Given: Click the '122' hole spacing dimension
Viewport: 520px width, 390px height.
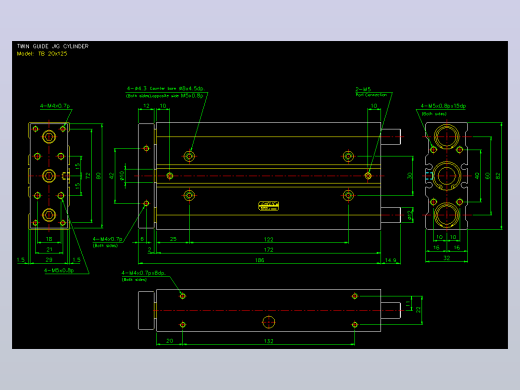Looking at the screenshot, I should click(268, 239).
